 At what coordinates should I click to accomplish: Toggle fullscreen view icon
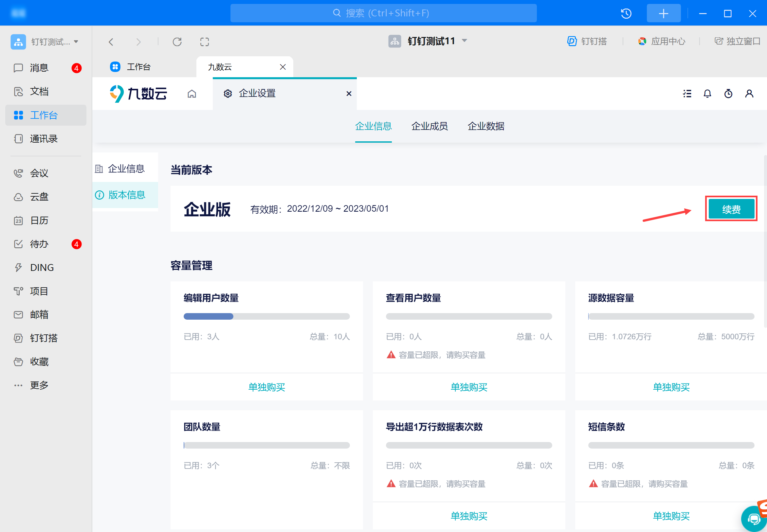coord(204,42)
